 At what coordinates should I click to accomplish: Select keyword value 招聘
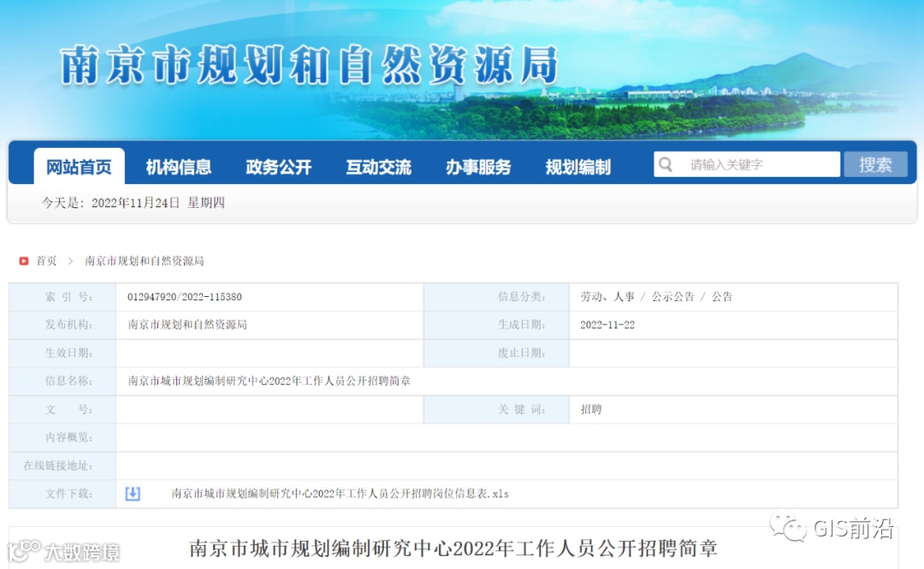[x=591, y=409]
